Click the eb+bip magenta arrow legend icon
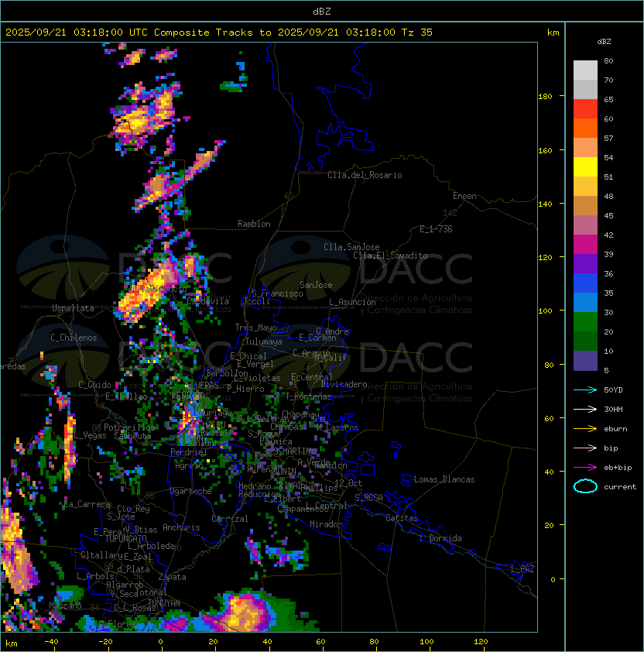The height and width of the screenshot is (652, 644). point(585,468)
